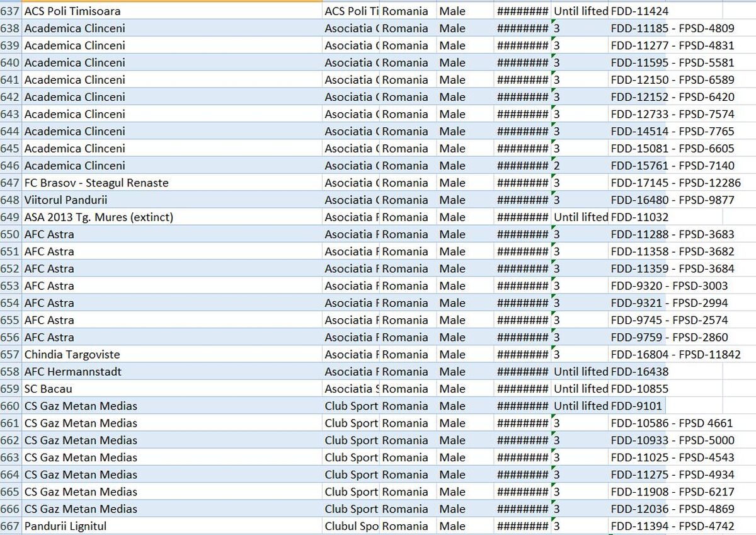Select the row 649 header
Viewport: 756px width, 535px height.
pos(11,217)
